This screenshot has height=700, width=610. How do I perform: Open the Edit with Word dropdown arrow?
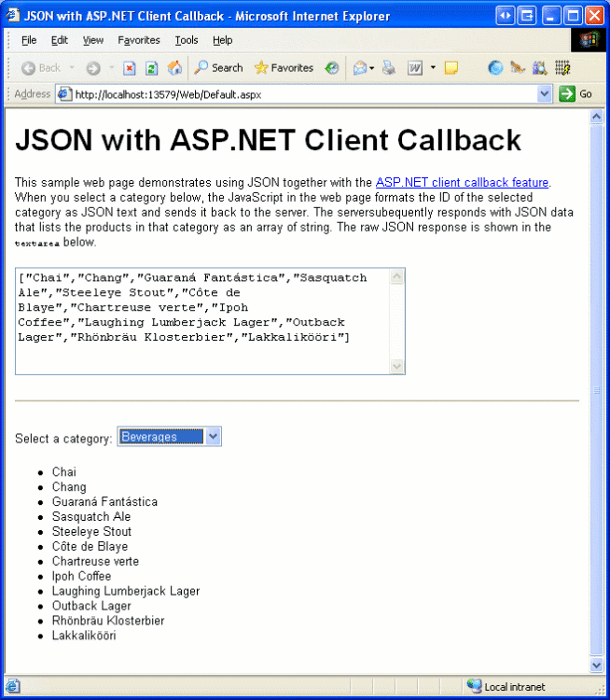click(x=433, y=68)
